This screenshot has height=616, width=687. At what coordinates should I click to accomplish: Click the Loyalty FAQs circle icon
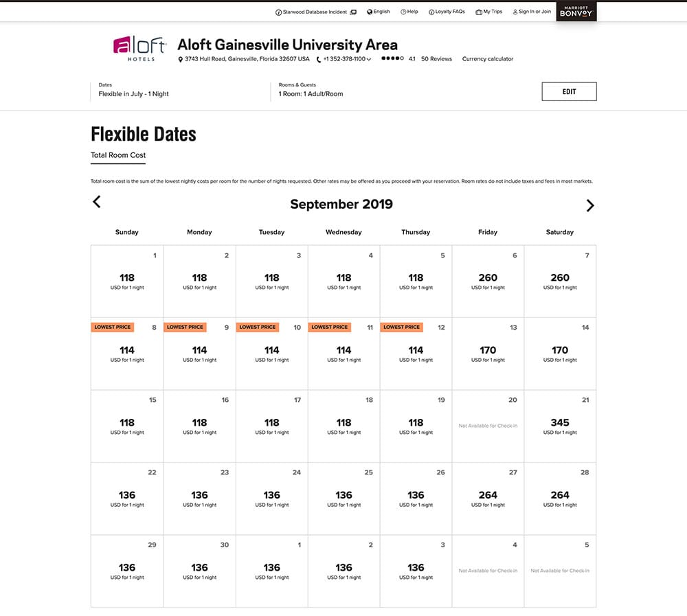pyautogui.click(x=431, y=12)
